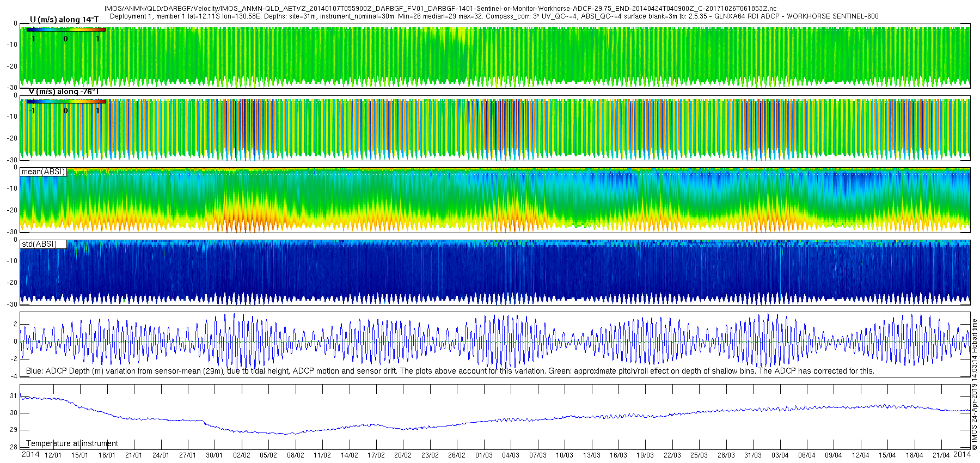This screenshot has height=463, width=980.
Task: Click the '08/02' date tick label
Action: pyautogui.click(x=295, y=455)
